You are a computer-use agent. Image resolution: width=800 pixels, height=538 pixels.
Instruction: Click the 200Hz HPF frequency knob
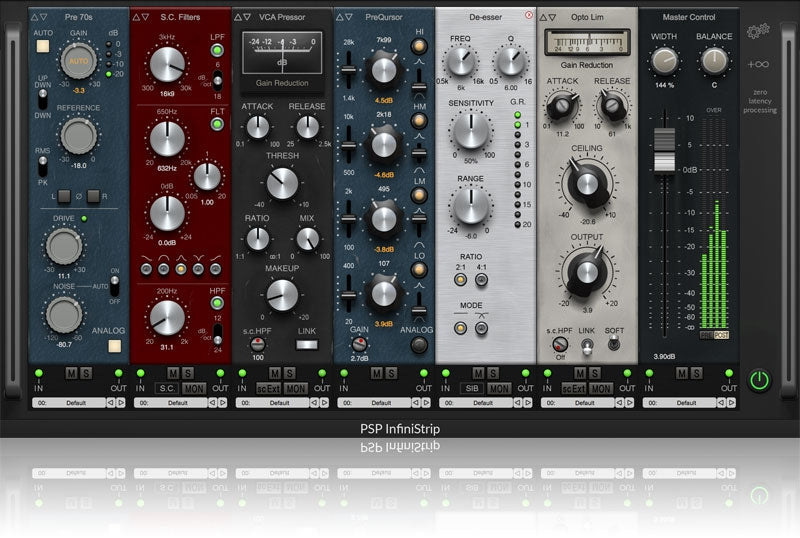click(167, 318)
